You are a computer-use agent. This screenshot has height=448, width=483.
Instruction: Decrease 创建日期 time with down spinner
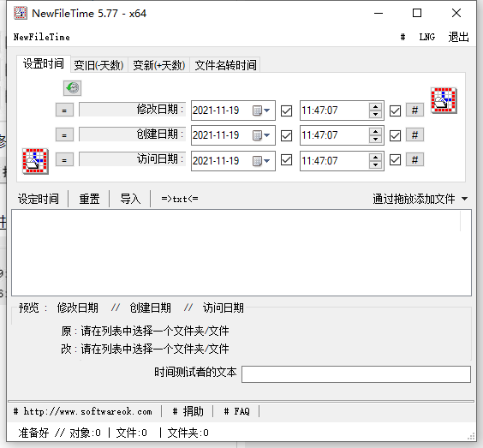[375, 140]
